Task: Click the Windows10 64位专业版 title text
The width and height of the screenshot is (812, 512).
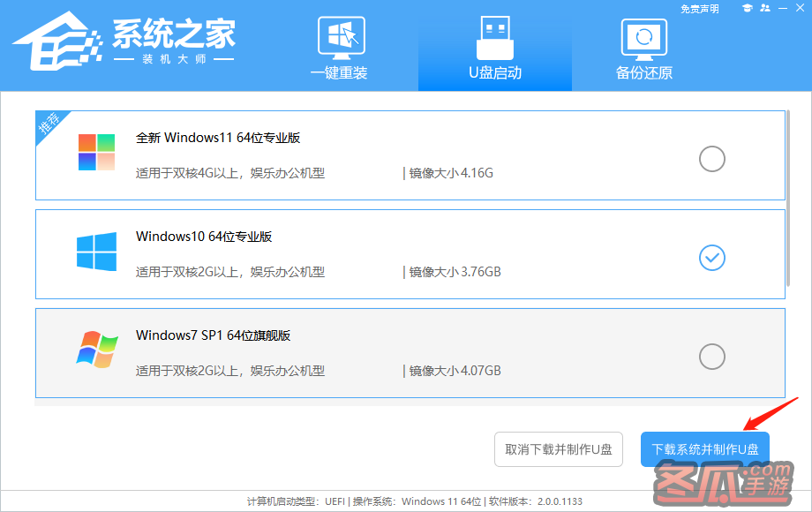Action: coord(204,237)
